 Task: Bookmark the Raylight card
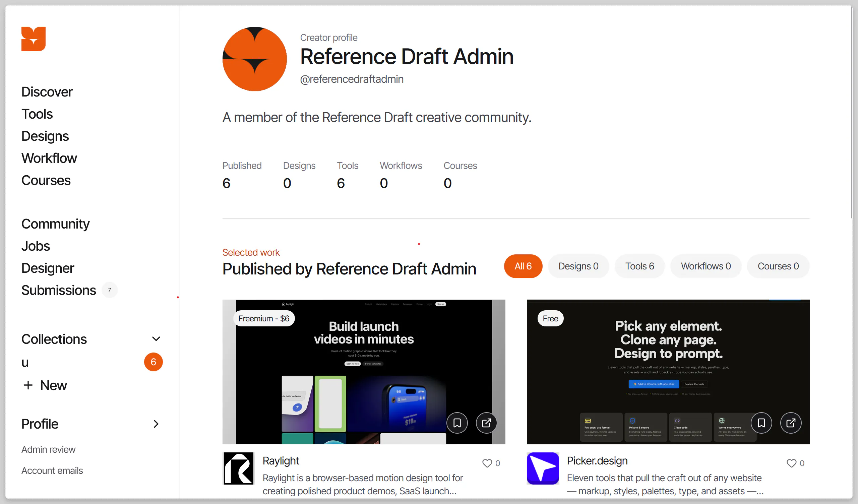[457, 423]
